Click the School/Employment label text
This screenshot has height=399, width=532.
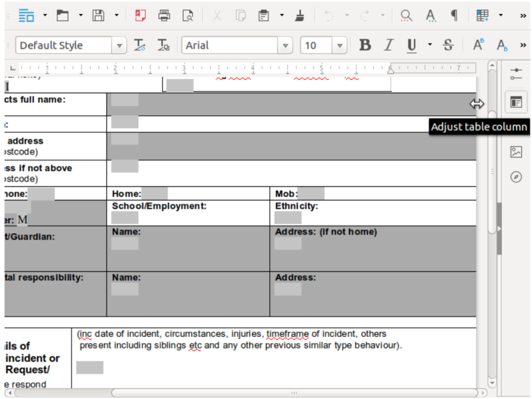point(159,206)
